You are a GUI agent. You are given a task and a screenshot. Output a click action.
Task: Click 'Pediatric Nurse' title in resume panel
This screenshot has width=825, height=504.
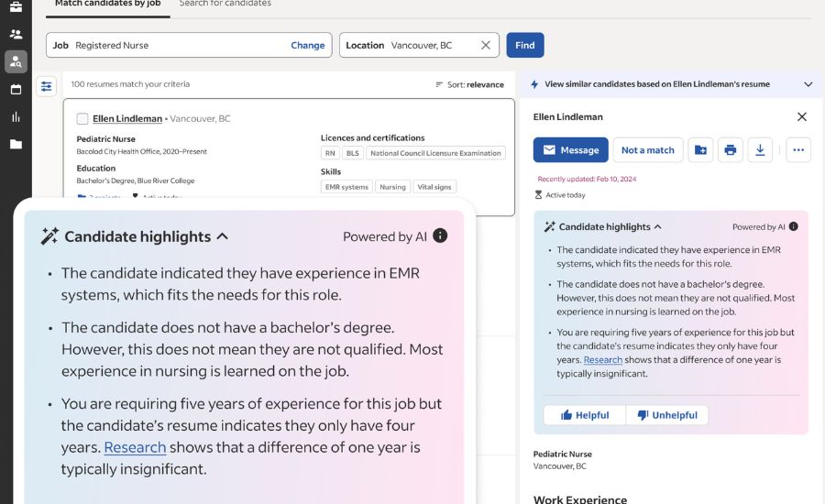(x=563, y=454)
